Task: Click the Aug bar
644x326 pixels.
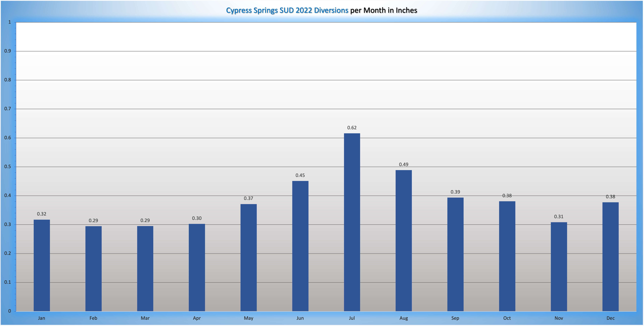Action: tap(404, 241)
